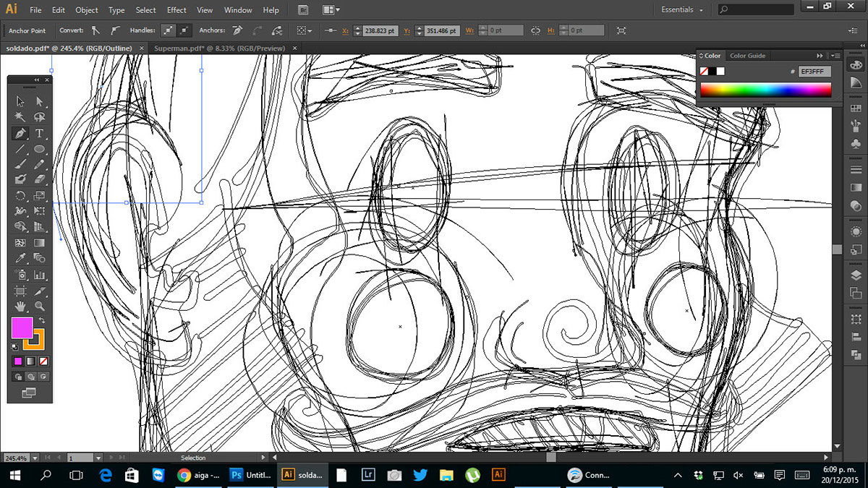The image size is (868, 488).
Task: Switch to the Superman.pdf document tab
Action: click(219, 48)
